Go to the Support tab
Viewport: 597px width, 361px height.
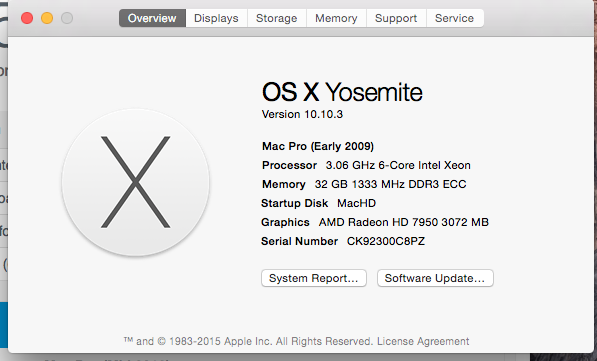(x=396, y=18)
